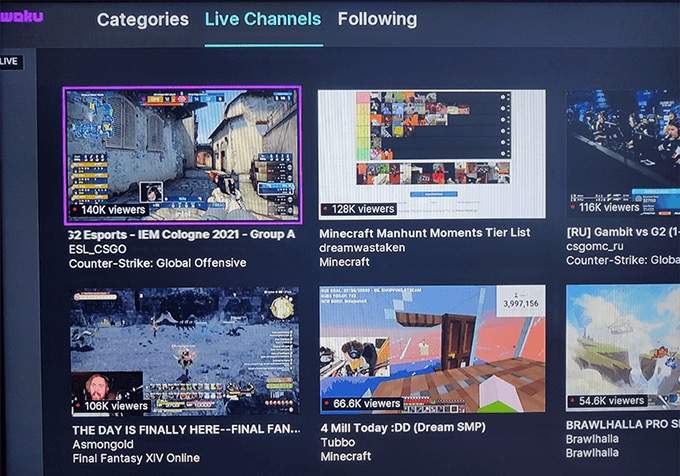Open the Categories tab

[x=143, y=20]
